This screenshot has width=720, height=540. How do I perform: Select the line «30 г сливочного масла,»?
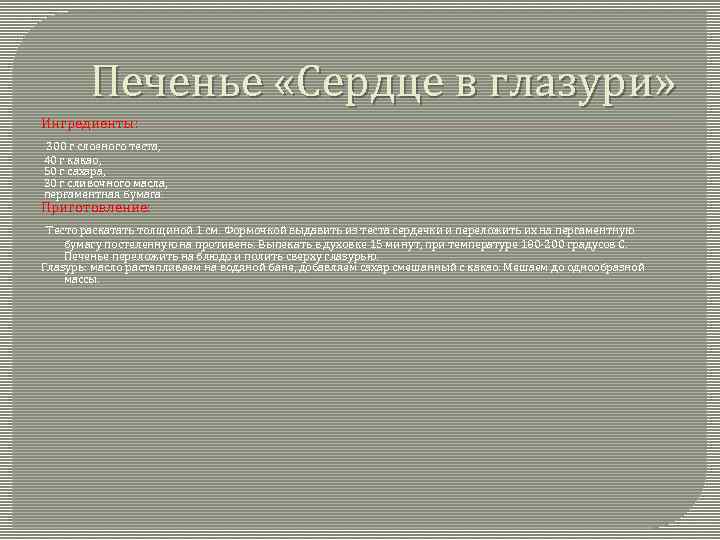pos(106,183)
